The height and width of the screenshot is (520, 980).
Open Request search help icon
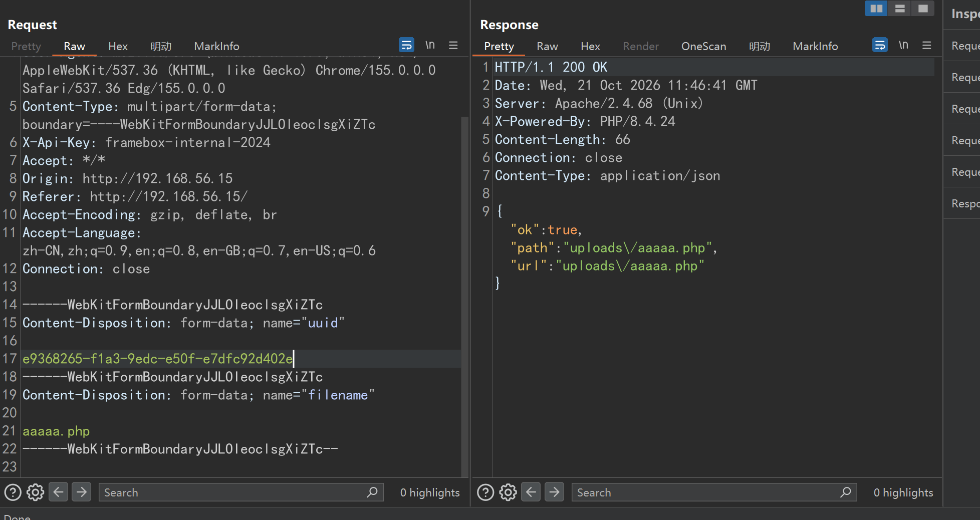(13, 492)
